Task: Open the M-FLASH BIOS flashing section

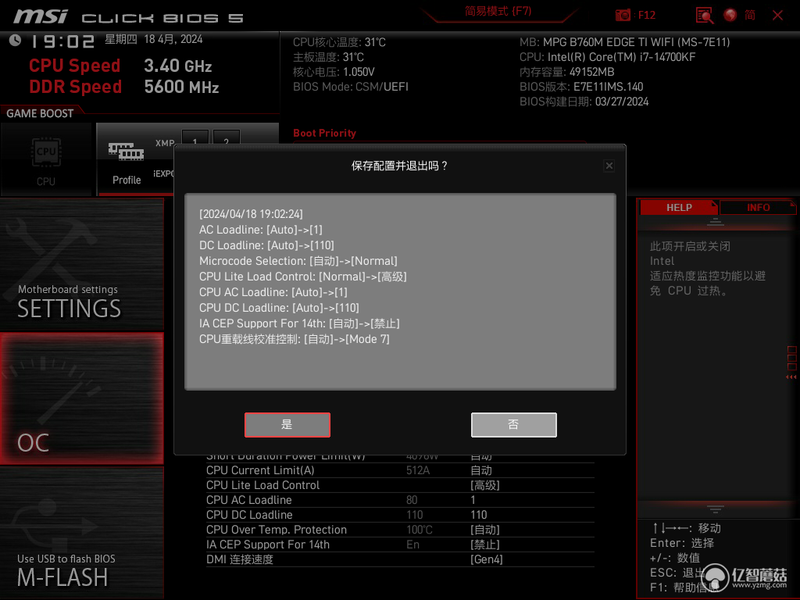Action: click(82, 533)
